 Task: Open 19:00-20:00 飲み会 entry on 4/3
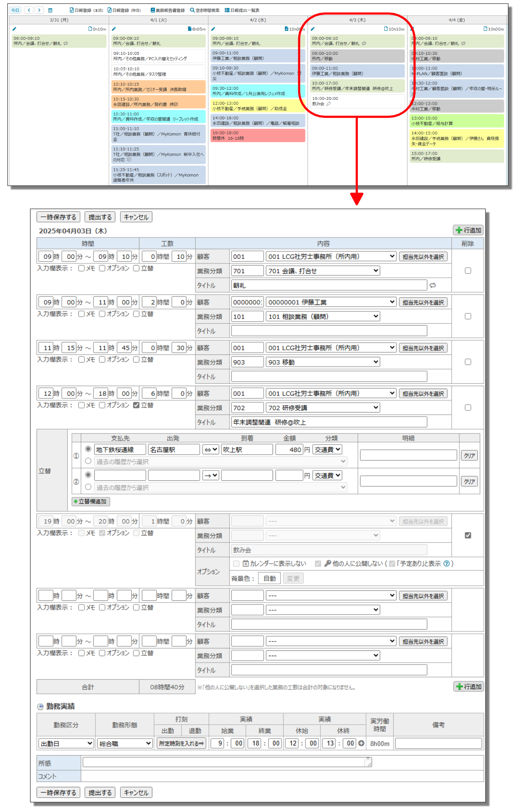point(357,101)
